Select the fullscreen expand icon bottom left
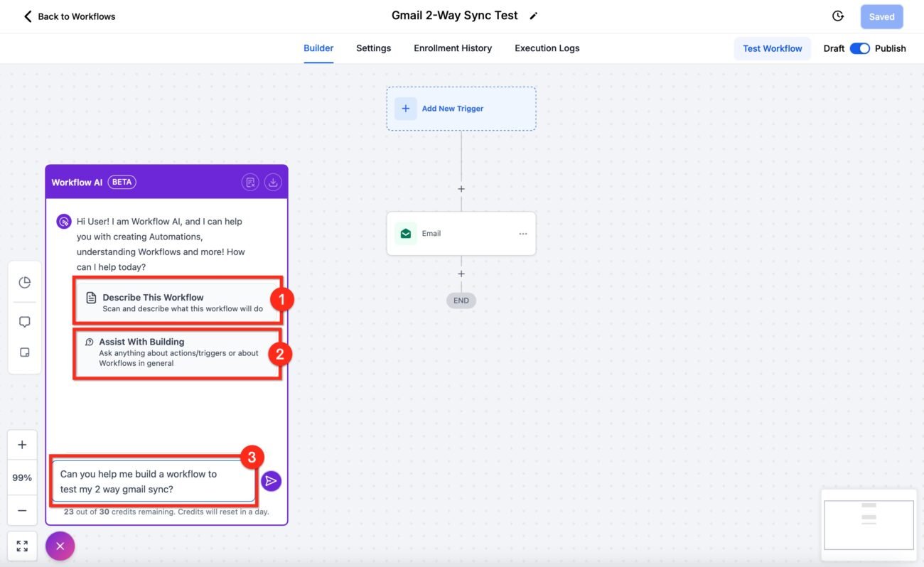Image resolution: width=924 pixels, height=567 pixels. tap(21, 545)
